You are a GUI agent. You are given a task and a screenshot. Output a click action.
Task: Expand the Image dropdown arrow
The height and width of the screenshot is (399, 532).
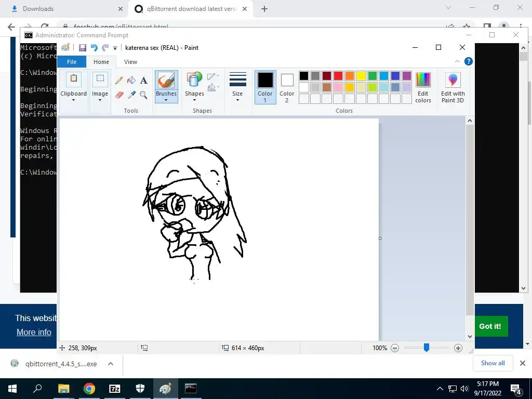pos(100,100)
